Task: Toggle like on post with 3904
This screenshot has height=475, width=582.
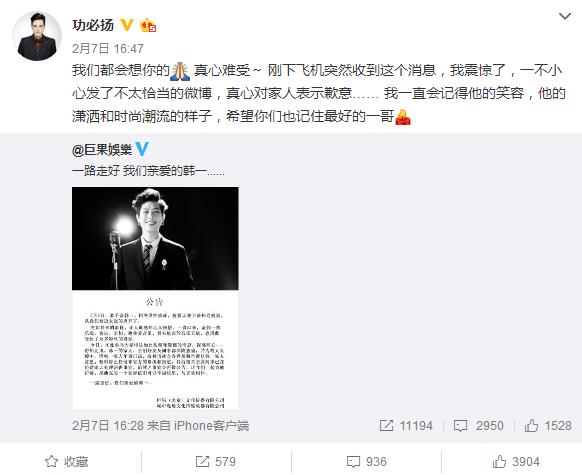Action: click(x=516, y=462)
